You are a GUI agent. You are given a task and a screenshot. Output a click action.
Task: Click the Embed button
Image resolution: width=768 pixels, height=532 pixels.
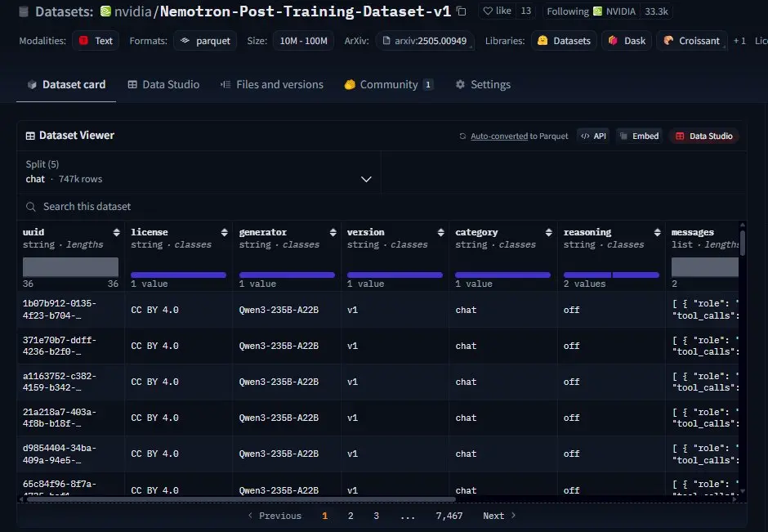point(639,136)
